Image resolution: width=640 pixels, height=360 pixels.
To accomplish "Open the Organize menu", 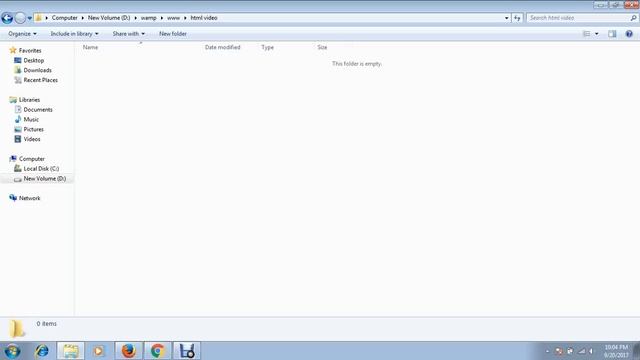I will tap(22, 34).
